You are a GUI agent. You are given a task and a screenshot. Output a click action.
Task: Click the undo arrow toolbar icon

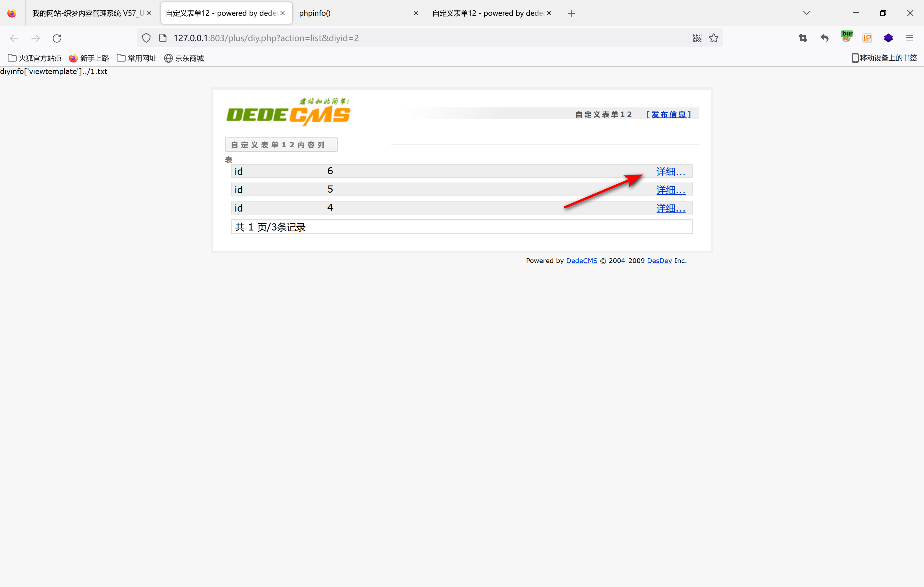click(x=824, y=38)
